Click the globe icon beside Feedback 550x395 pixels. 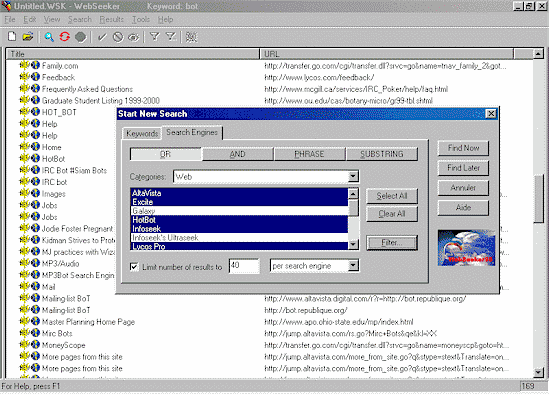coord(35,77)
